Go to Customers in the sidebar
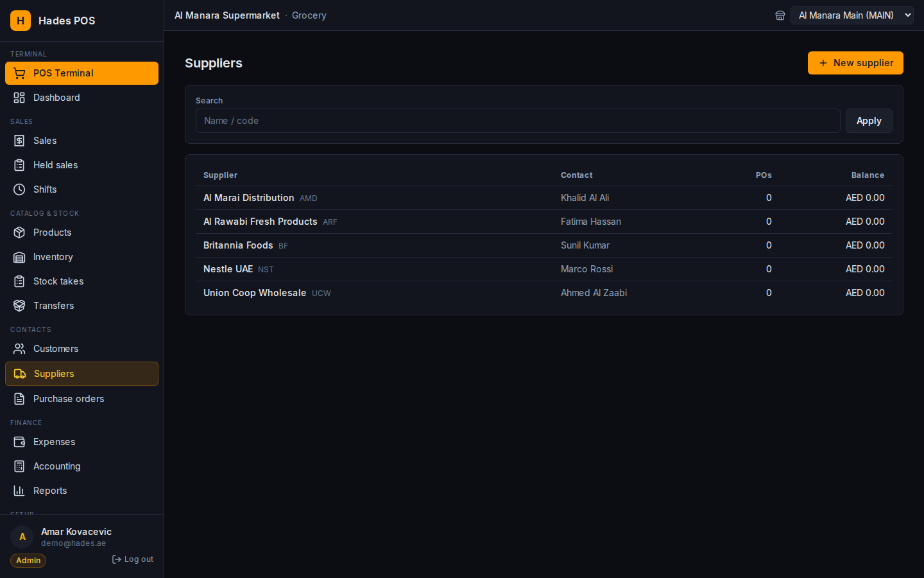 [x=81, y=349]
